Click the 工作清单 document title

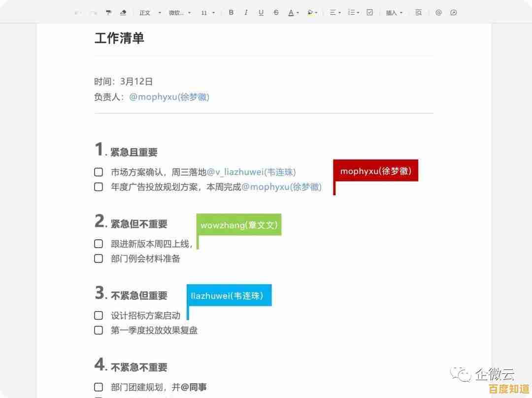[119, 38]
